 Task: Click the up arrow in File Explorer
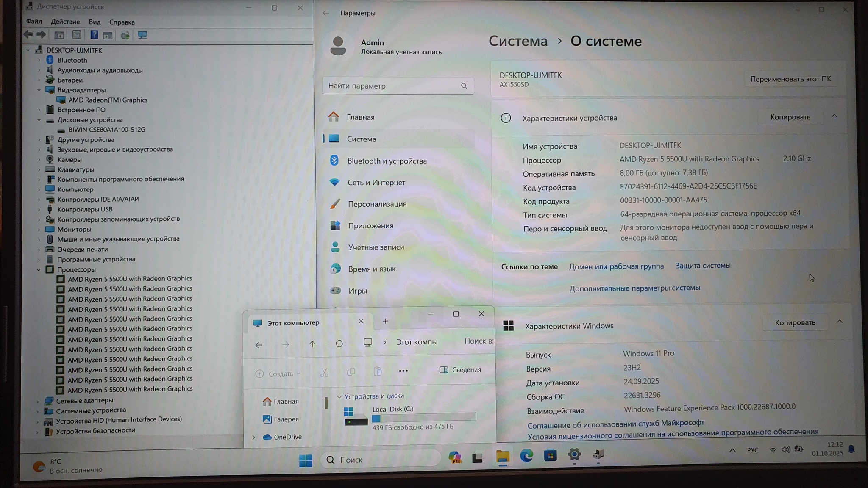click(x=312, y=344)
